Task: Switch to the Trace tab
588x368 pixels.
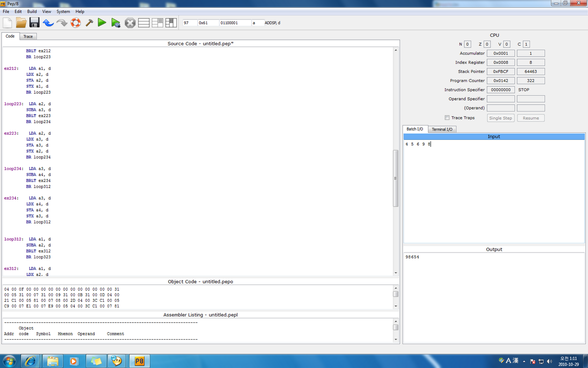Action: click(28, 36)
